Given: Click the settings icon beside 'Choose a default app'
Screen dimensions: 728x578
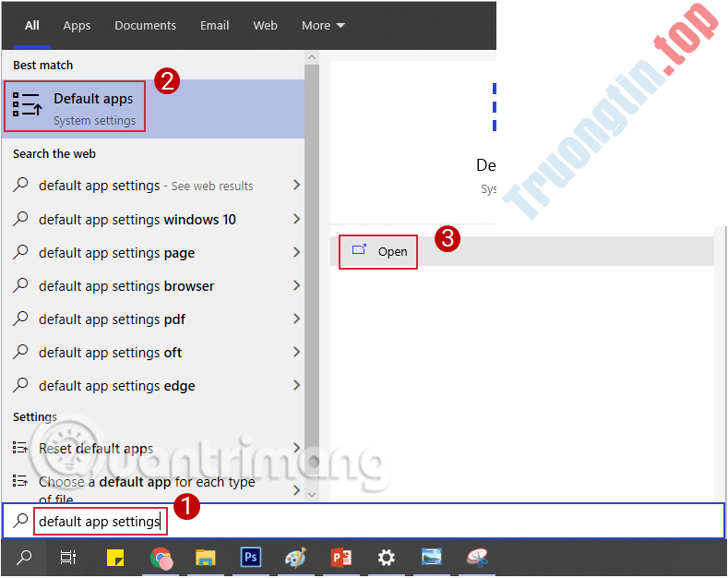Looking at the screenshot, I should (20, 480).
